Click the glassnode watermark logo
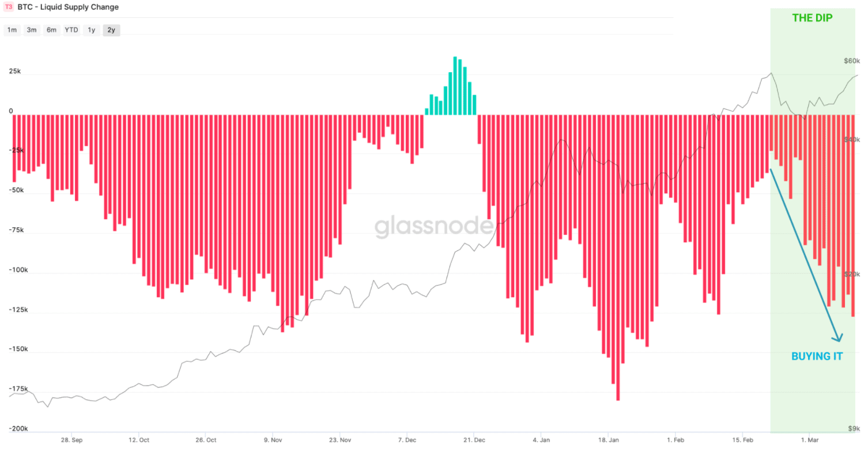The width and height of the screenshot is (868, 458). pos(435,227)
